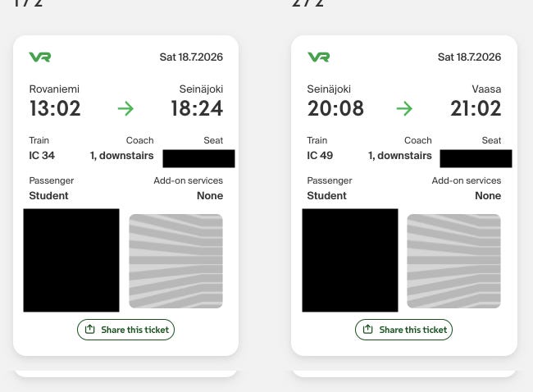Screen dimensions: 533x392
Task: Open striped gray image on IC 49 ticket
Action: 453,261
